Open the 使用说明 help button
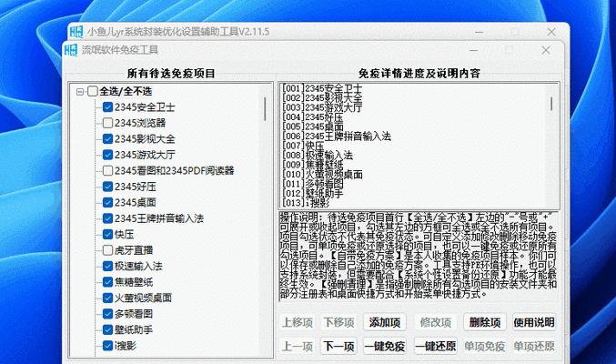Image resolution: width=616 pixels, height=364 pixels. [534, 322]
